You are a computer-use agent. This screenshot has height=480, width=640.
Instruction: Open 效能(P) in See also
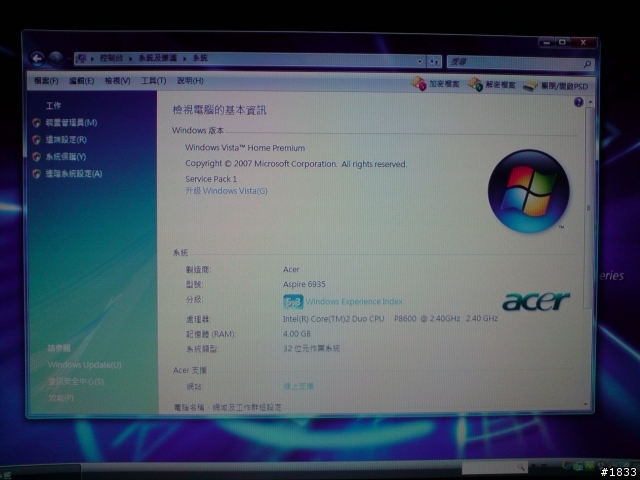(x=61, y=398)
